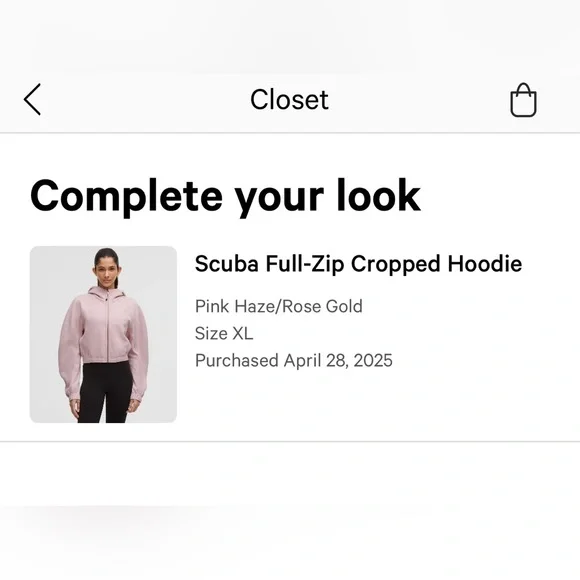The width and height of the screenshot is (580, 580).
Task: Click the word "Complete" in the heading
Action: pyautogui.click(x=126, y=196)
